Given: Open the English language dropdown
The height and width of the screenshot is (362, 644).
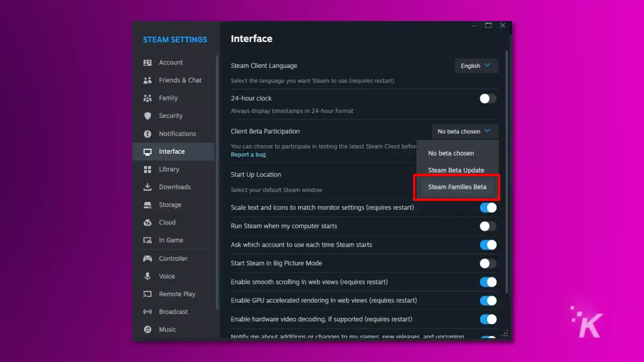Looking at the screenshot, I should click(x=476, y=66).
